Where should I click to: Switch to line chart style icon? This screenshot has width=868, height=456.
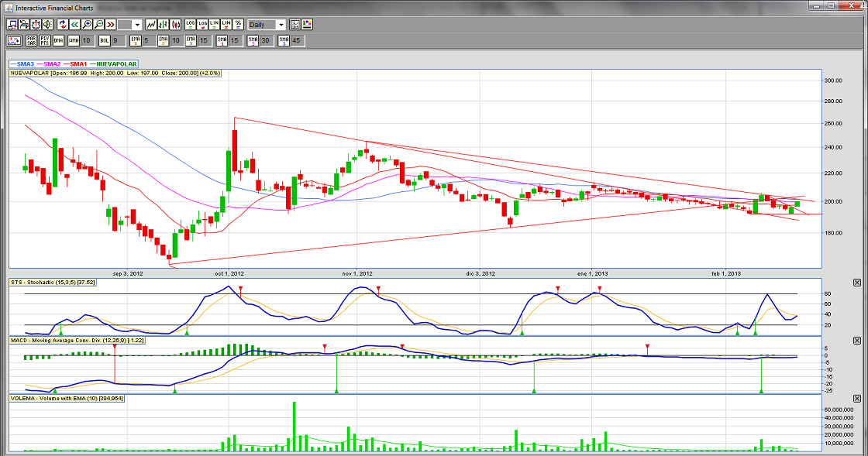coord(151,25)
